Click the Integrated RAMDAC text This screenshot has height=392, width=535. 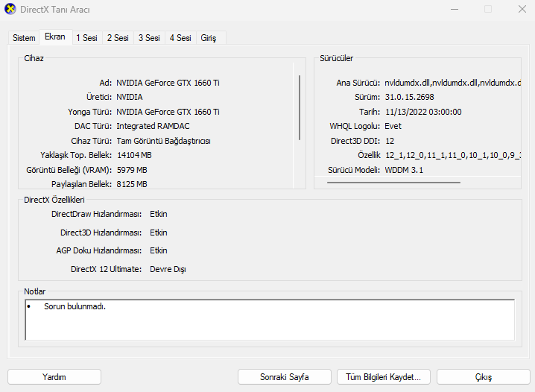coord(153,126)
